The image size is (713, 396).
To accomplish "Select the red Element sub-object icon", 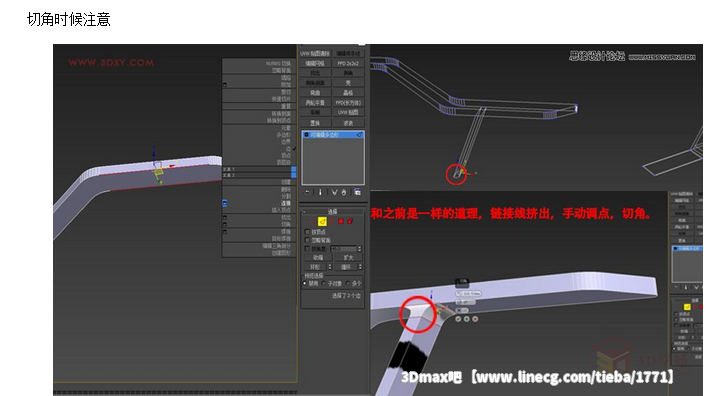I will click(350, 221).
